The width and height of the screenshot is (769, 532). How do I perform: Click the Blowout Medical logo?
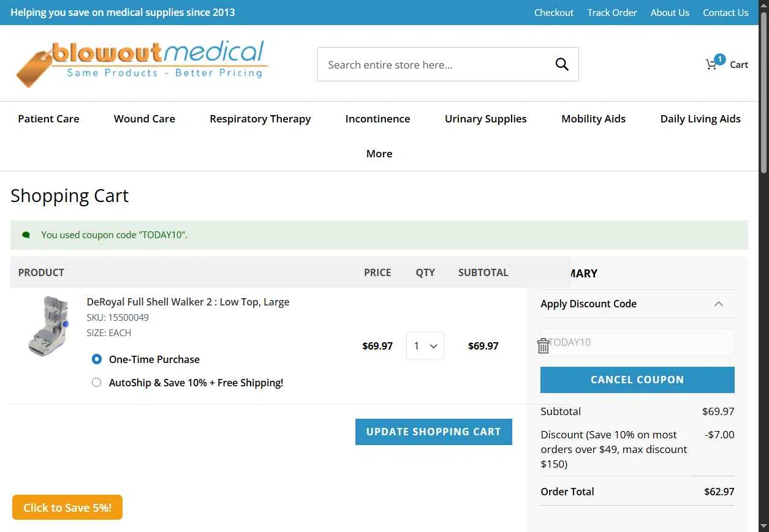click(142, 63)
